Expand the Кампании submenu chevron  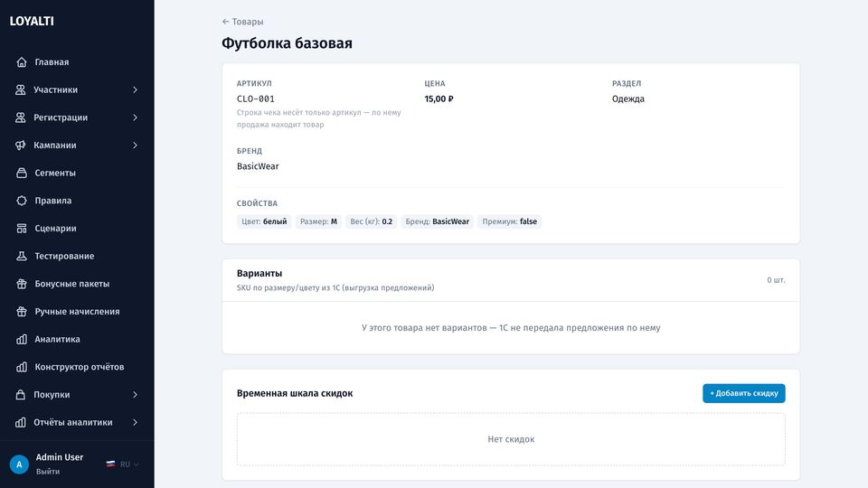pyautogui.click(x=135, y=145)
